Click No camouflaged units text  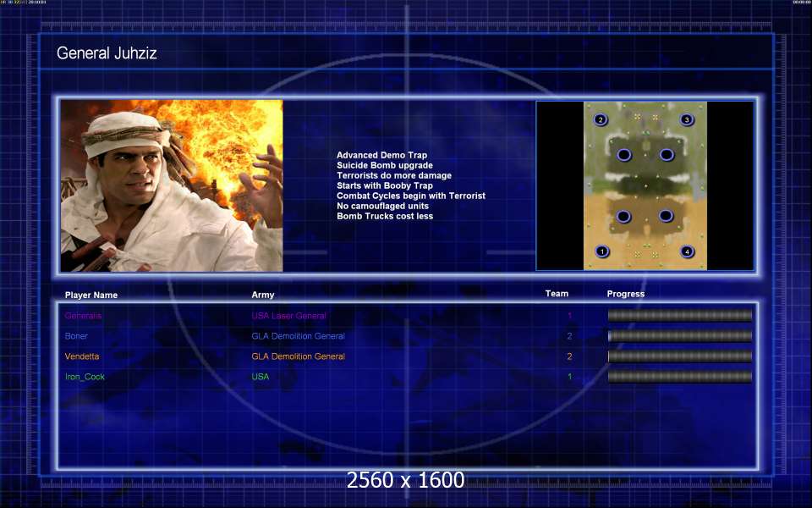tap(382, 206)
